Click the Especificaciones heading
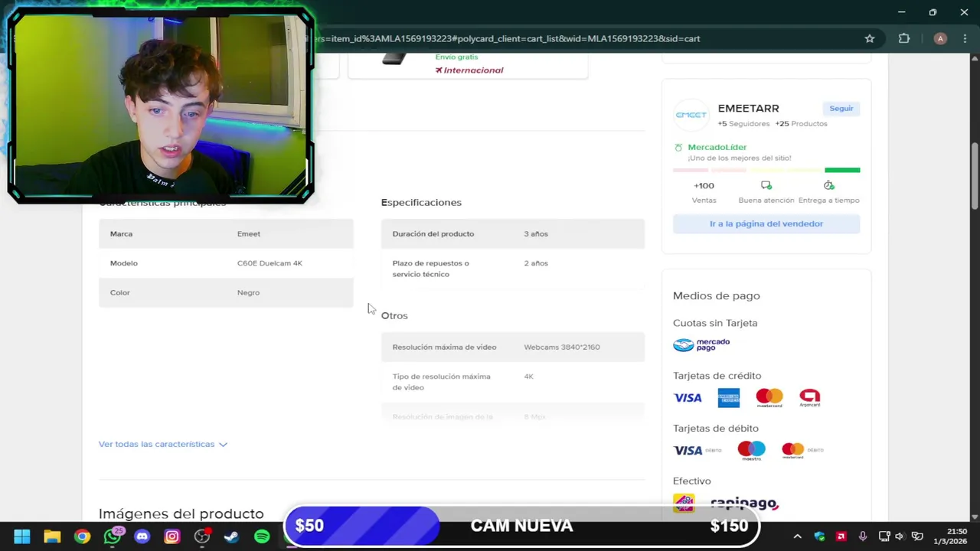This screenshot has width=980, height=551. (x=421, y=202)
